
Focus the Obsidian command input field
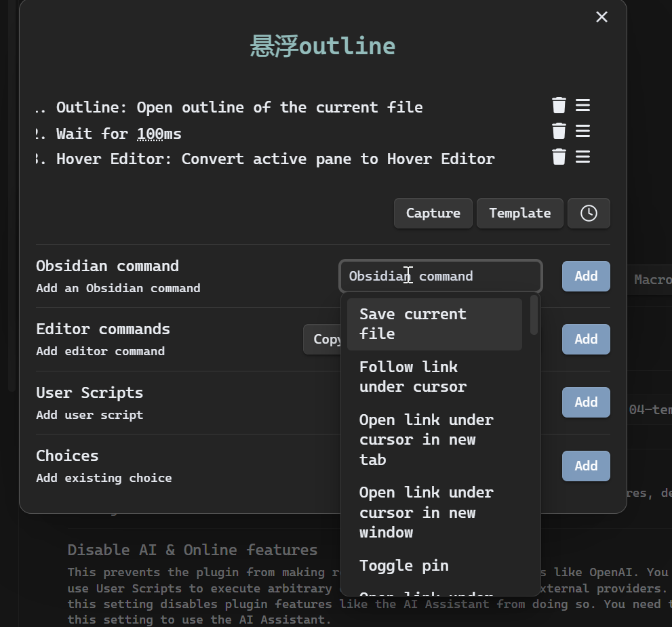[441, 277]
